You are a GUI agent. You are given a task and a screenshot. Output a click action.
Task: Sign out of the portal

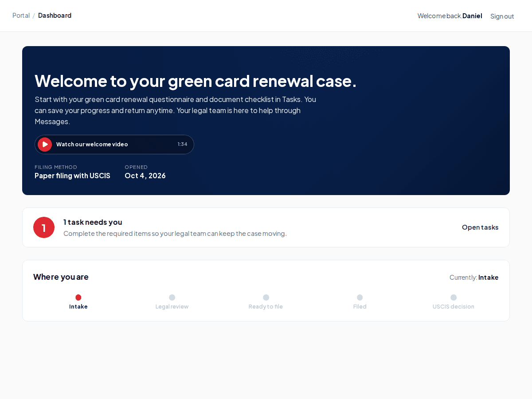coord(502,16)
